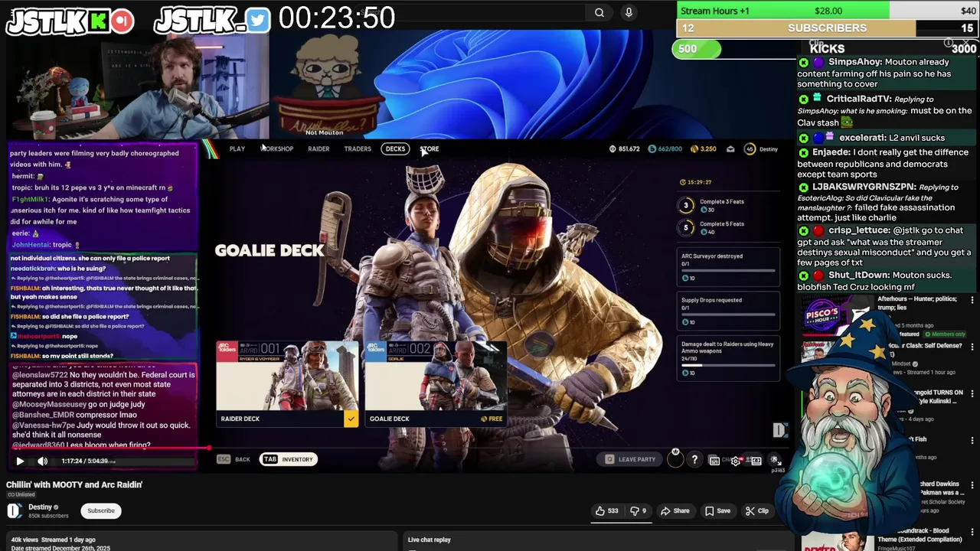This screenshot has height=551, width=980.
Task: Click the party member circle icon
Action: click(675, 458)
